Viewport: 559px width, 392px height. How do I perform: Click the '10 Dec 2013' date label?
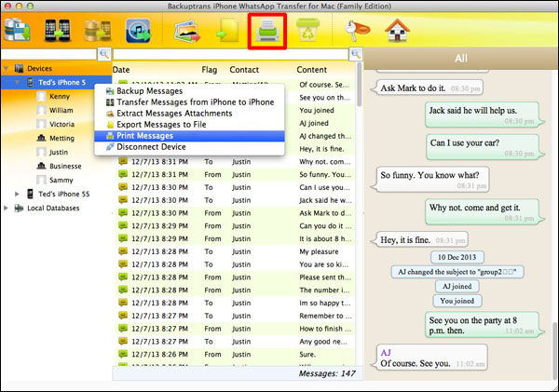point(457,257)
